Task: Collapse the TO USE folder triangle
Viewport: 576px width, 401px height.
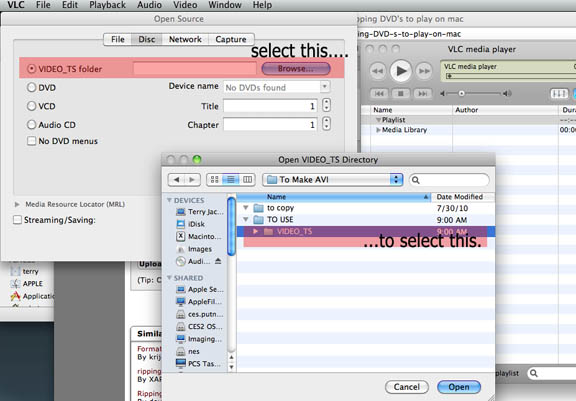Action: 246,220
